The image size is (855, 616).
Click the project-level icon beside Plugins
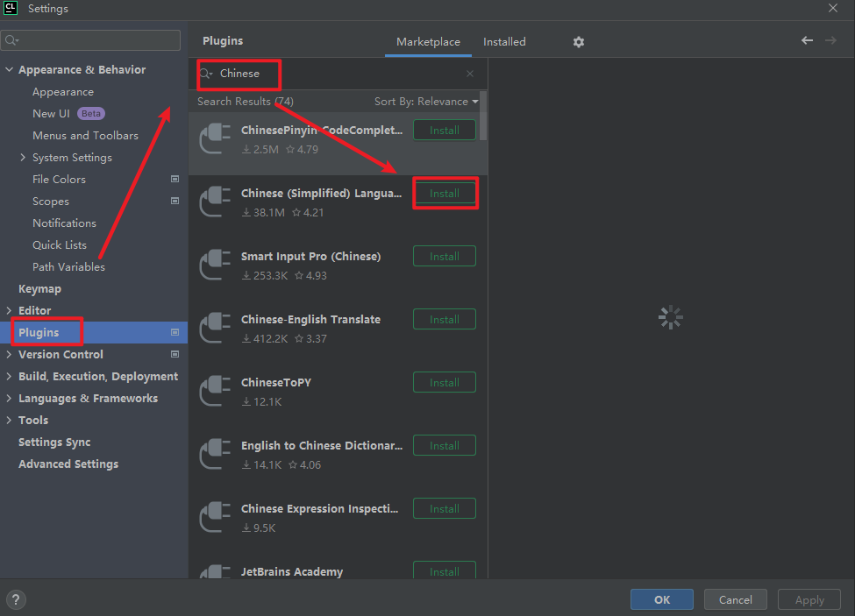[175, 332]
